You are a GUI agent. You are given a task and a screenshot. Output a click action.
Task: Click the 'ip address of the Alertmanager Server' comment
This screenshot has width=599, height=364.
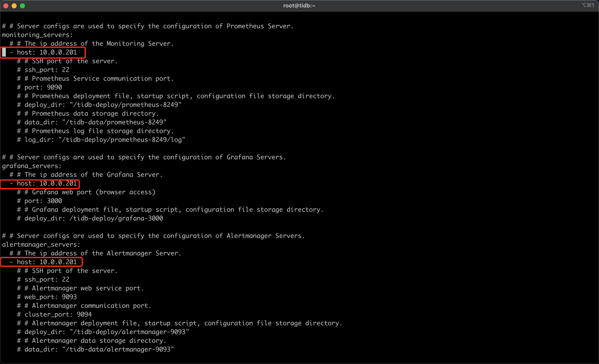click(95, 253)
